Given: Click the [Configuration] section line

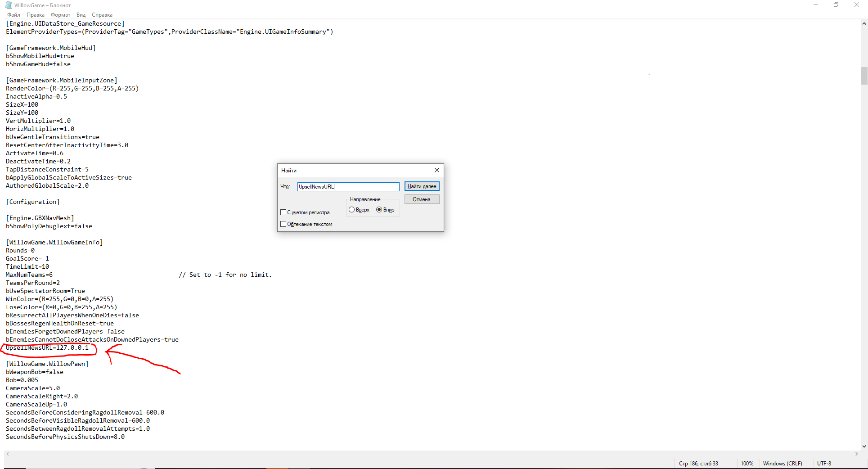Looking at the screenshot, I should point(33,202).
